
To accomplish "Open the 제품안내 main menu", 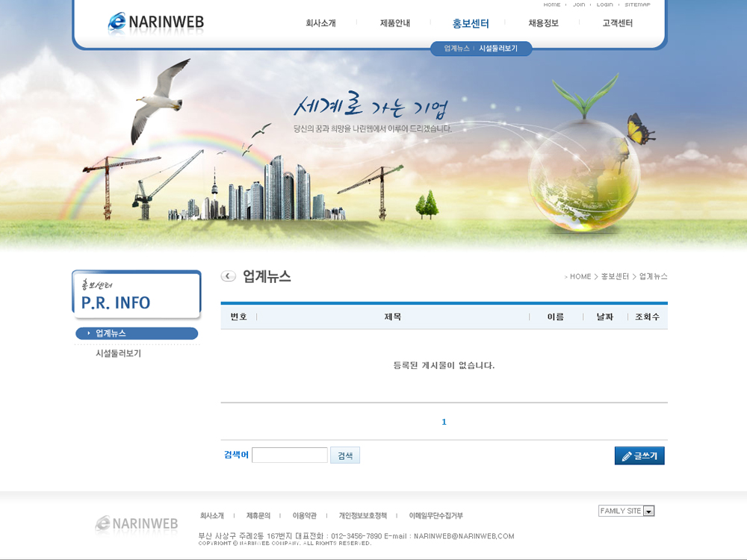I will (394, 23).
